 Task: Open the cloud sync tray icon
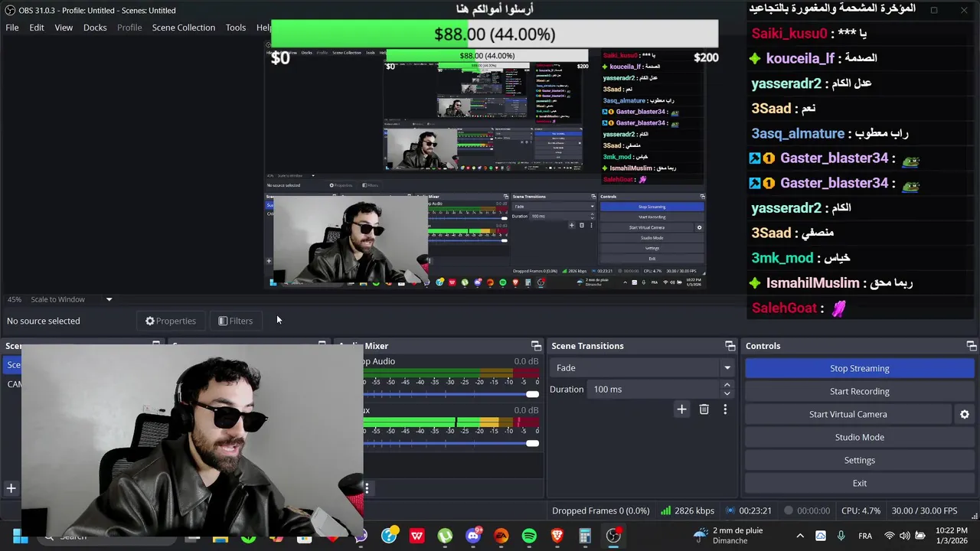(x=821, y=536)
